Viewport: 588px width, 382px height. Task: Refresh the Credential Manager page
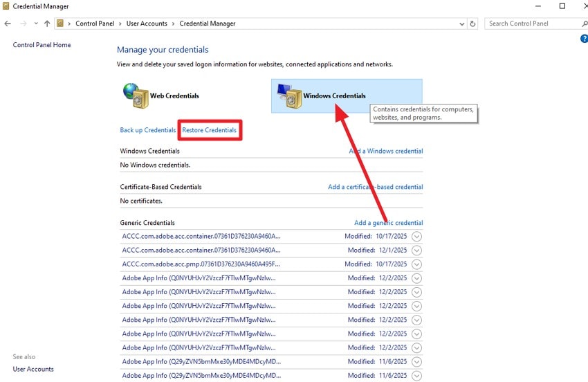pyautogui.click(x=472, y=24)
